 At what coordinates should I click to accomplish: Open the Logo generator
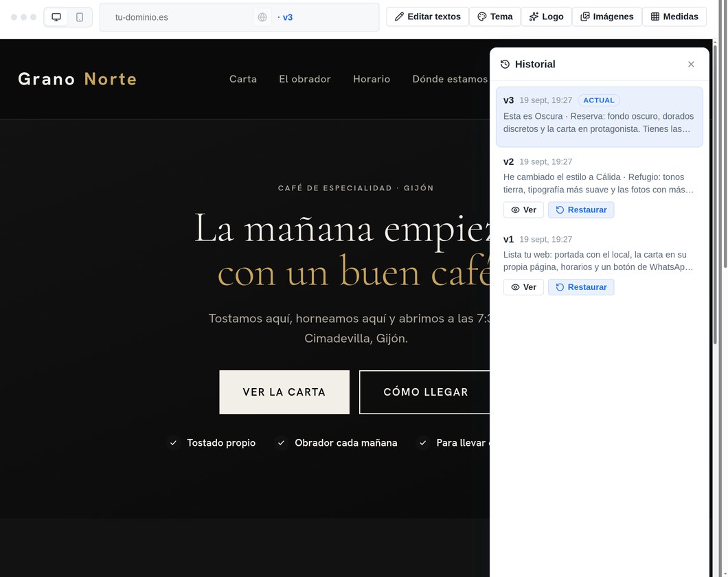(547, 16)
